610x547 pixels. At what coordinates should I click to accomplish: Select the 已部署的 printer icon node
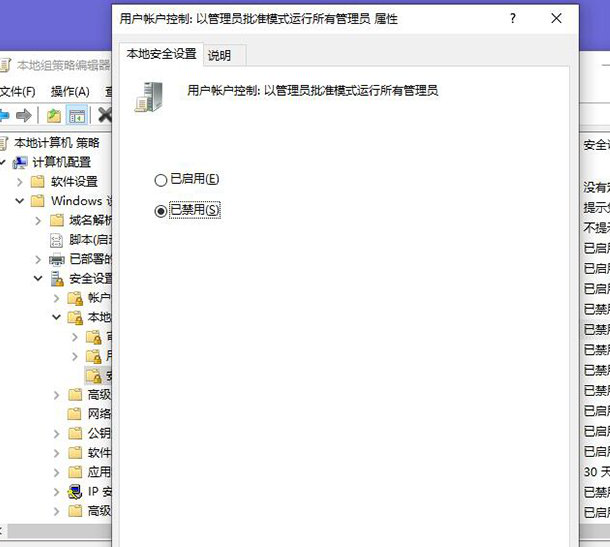[56, 259]
